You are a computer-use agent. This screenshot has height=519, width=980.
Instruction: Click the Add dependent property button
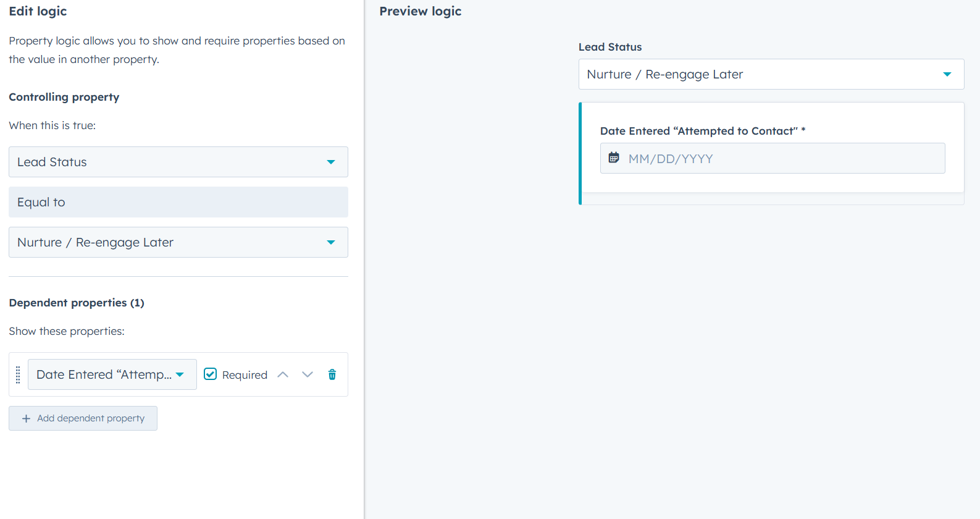83,418
